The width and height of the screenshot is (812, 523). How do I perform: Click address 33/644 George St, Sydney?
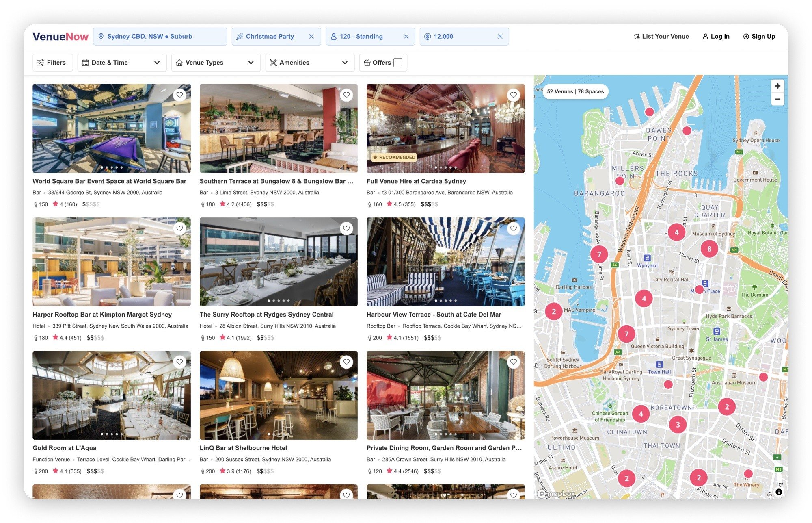pyautogui.click(x=105, y=193)
